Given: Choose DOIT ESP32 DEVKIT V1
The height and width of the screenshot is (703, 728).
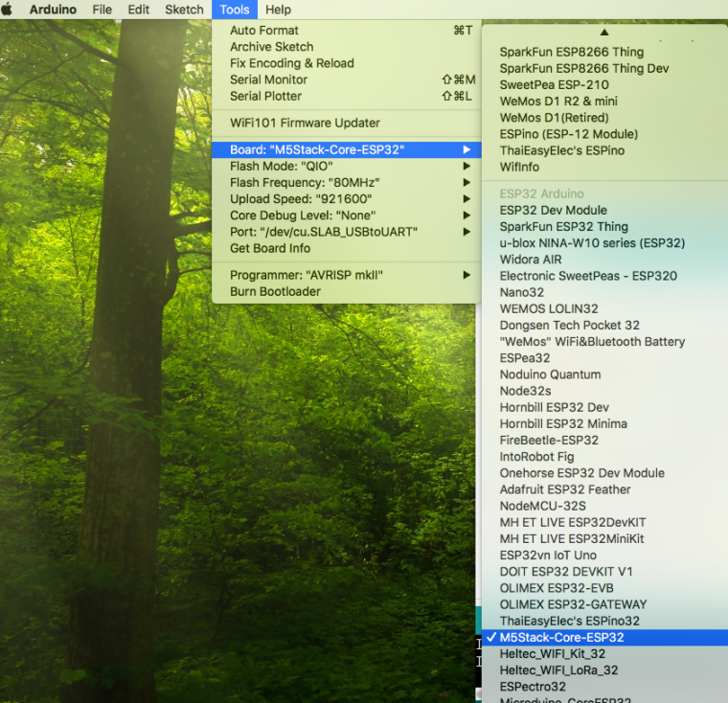Looking at the screenshot, I should pos(605,572).
